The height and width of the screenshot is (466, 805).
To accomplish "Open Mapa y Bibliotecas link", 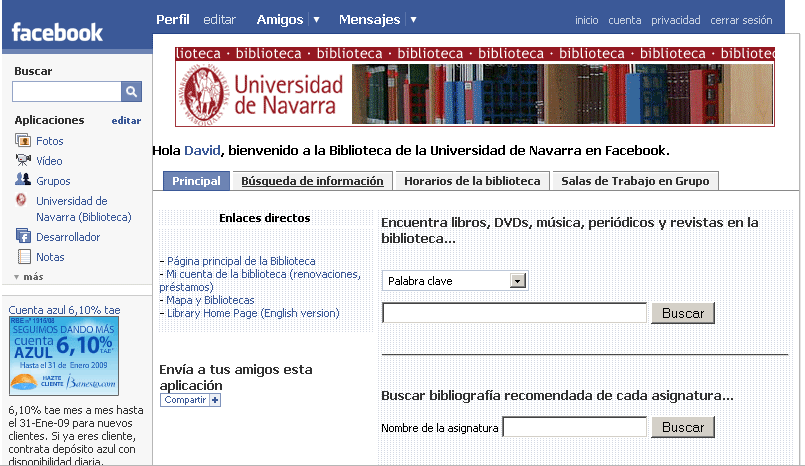I will 210,300.
